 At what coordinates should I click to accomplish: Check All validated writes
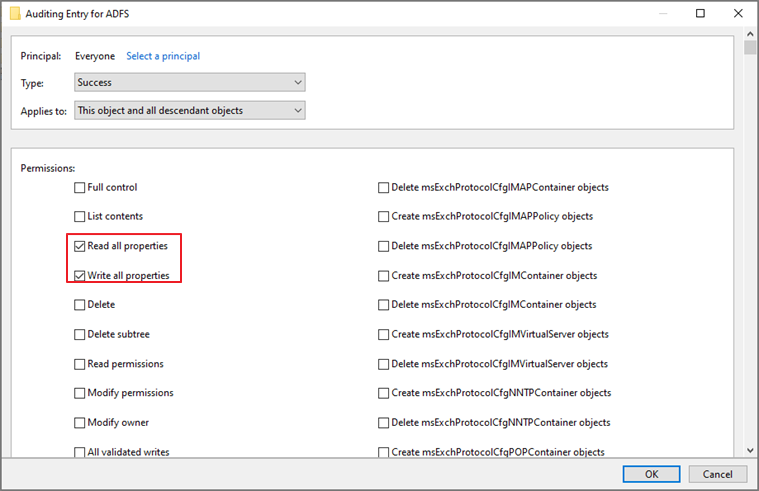(x=79, y=452)
